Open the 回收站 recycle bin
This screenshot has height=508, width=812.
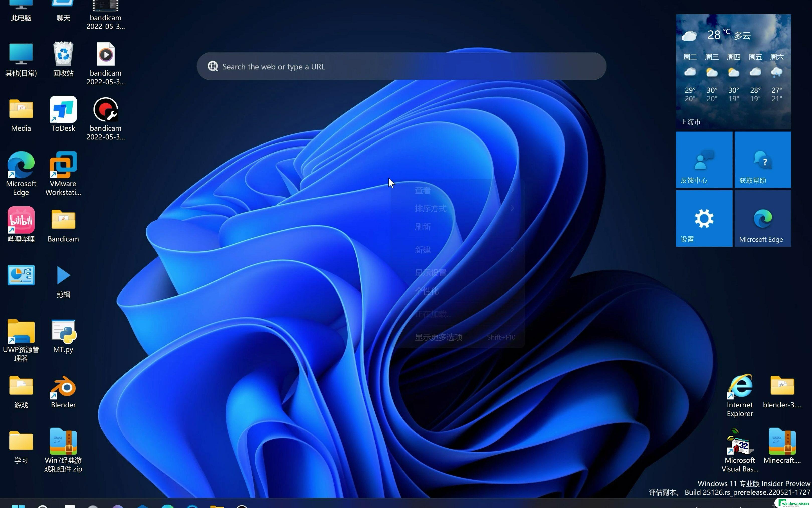(63, 59)
